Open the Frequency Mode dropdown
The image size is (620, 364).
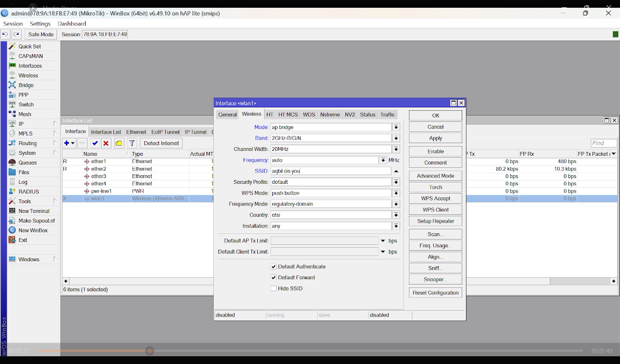[396, 204]
